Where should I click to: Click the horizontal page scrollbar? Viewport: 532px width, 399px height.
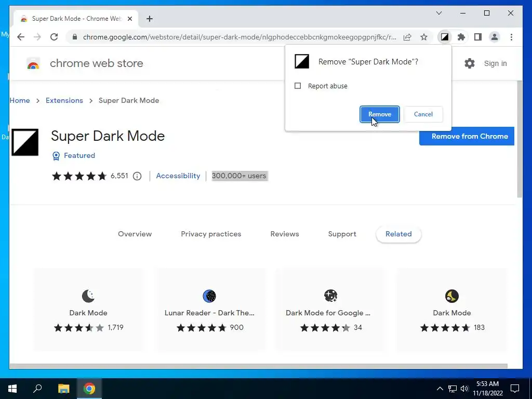(x=258, y=366)
